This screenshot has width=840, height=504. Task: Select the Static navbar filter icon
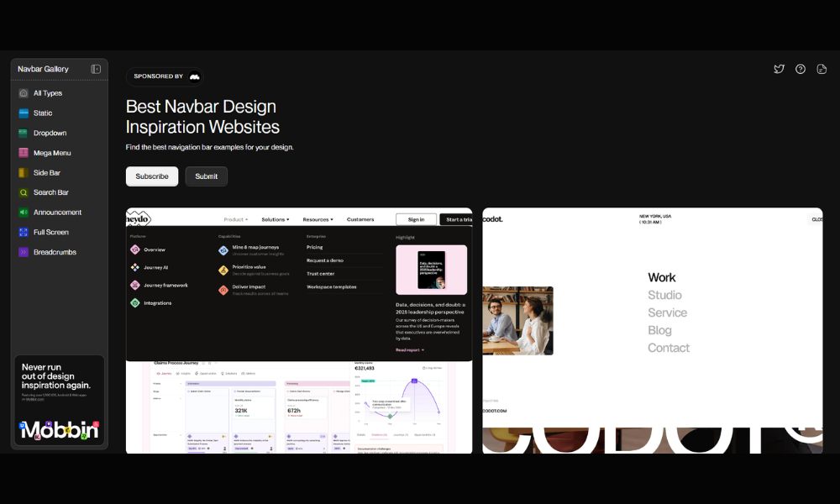[x=24, y=113]
